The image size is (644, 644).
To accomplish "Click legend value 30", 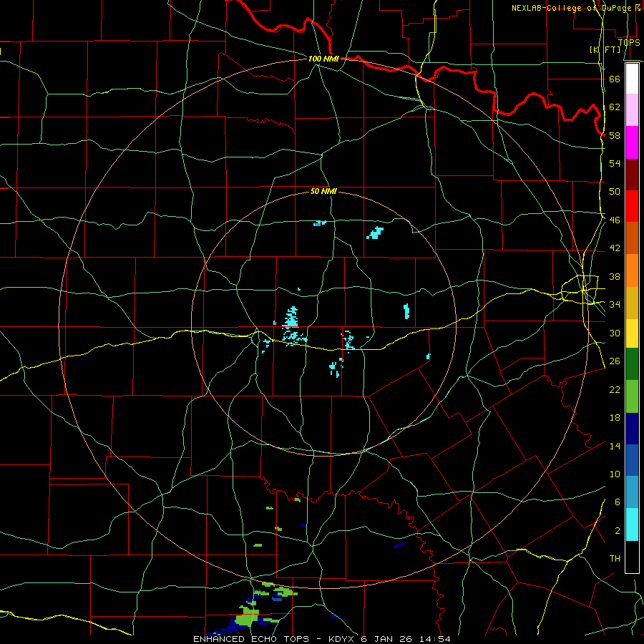I will click(615, 333).
